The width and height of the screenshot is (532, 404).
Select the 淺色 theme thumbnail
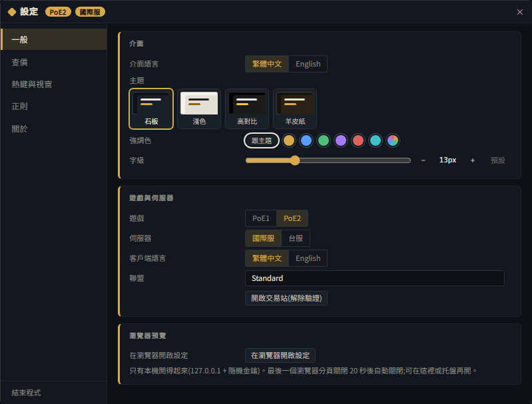click(x=199, y=109)
